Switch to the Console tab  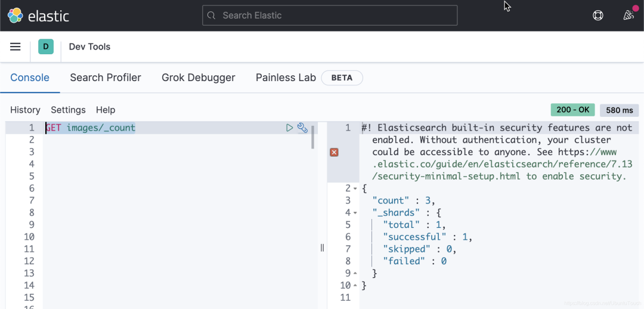pyautogui.click(x=30, y=78)
